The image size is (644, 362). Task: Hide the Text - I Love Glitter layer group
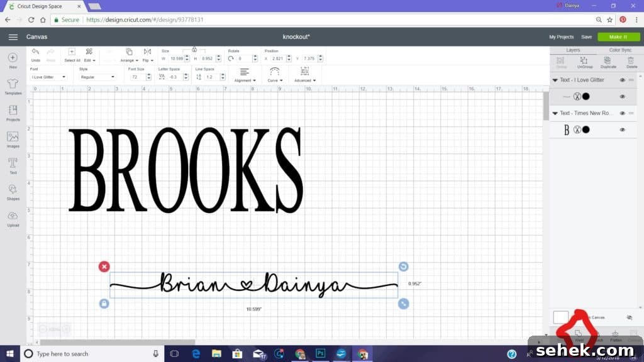coord(622,80)
